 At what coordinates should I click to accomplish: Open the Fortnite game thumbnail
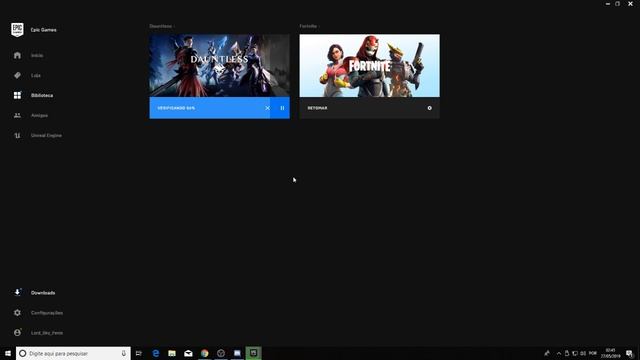370,65
